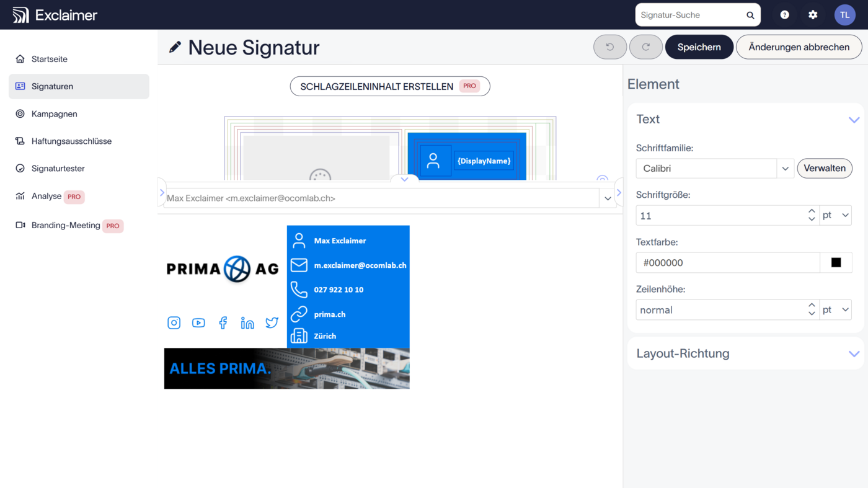Open the Schriftfamilie Calibri dropdown

[785, 169]
